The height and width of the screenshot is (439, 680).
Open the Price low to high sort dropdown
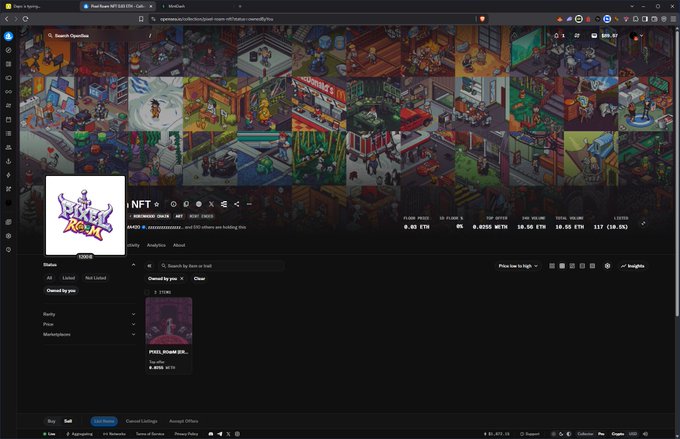coord(518,266)
